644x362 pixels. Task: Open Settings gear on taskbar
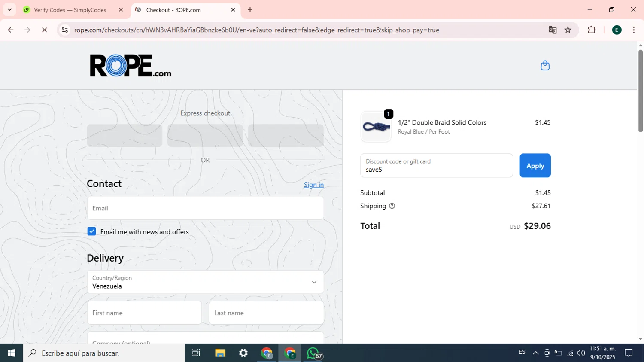(243, 353)
